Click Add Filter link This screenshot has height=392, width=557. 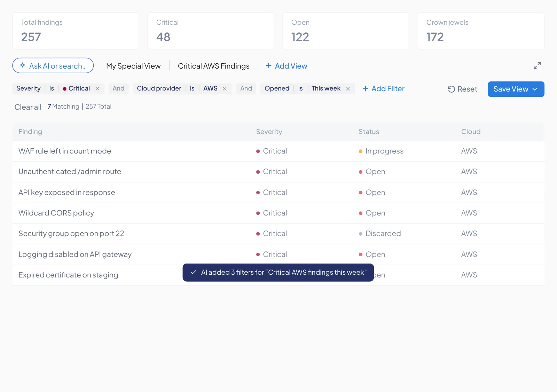point(383,89)
